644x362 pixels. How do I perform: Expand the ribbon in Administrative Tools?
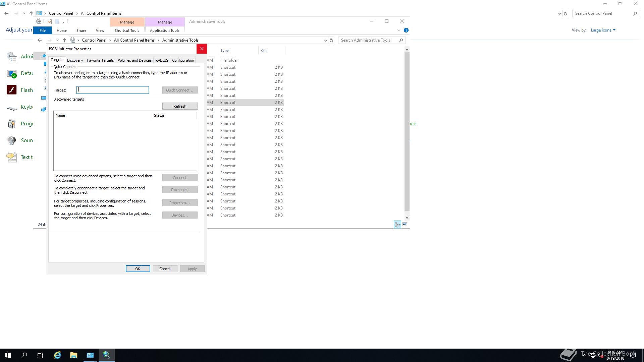(x=399, y=30)
